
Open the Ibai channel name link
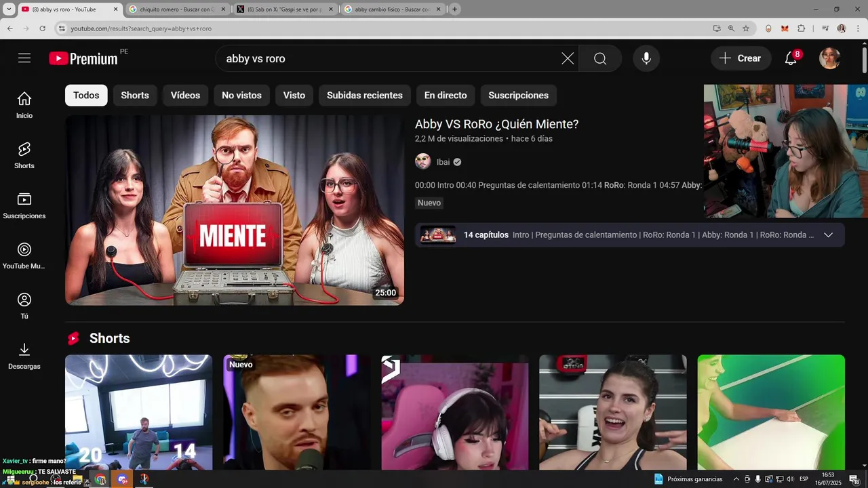click(443, 162)
